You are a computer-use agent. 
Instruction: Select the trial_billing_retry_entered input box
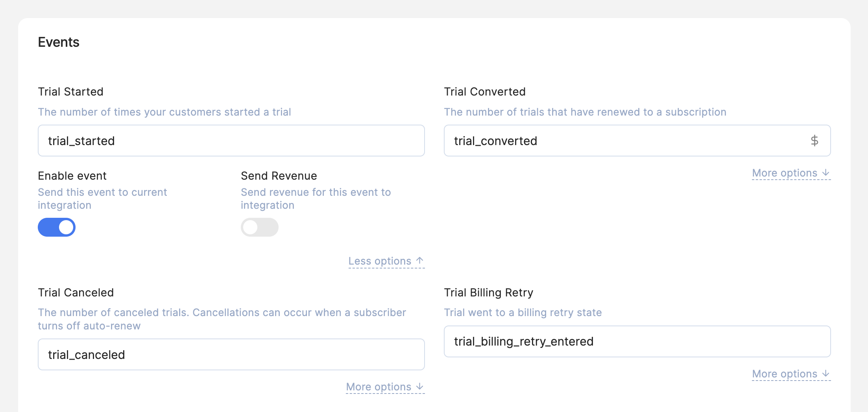click(x=637, y=342)
